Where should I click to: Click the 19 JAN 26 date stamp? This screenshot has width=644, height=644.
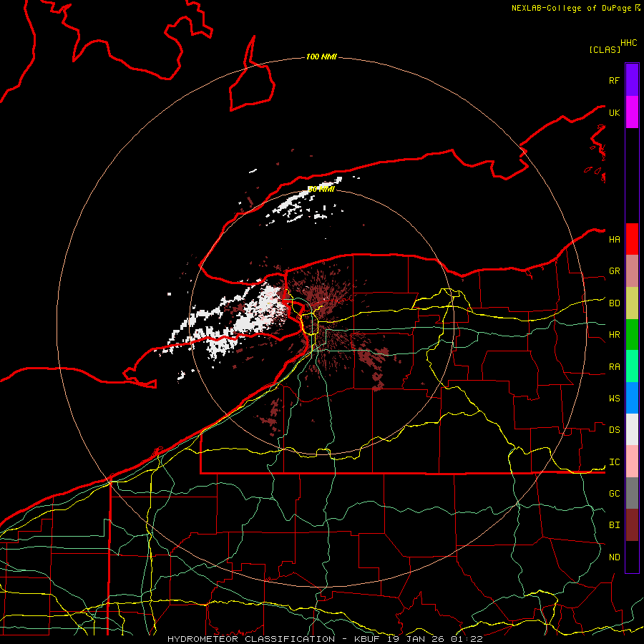click(415, 639)
